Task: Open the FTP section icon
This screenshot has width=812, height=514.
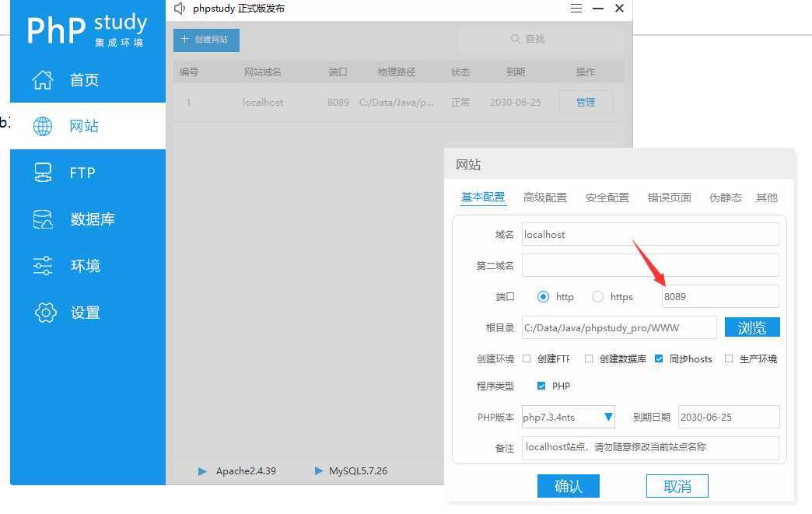Action: [x=43, y=173]
